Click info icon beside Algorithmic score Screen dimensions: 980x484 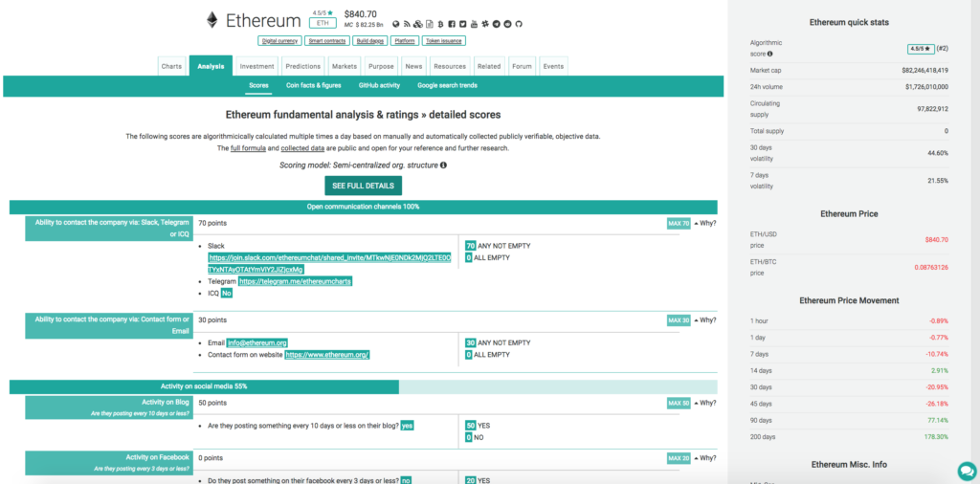769,55
